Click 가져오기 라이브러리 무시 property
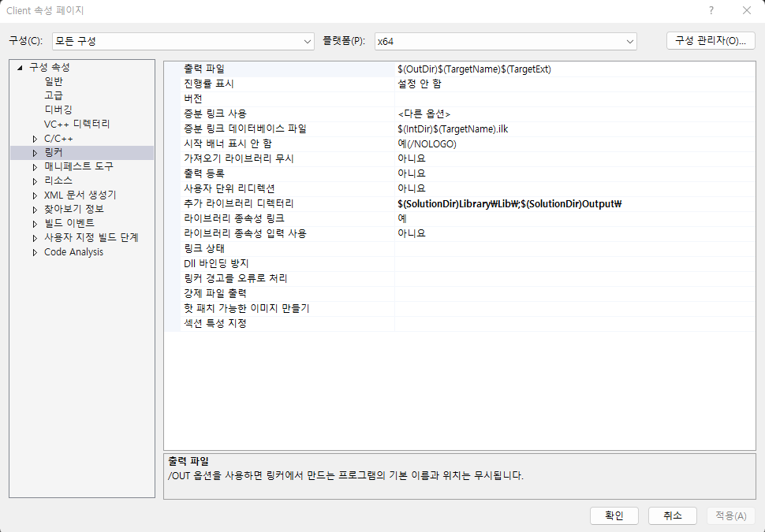This screenshot has height=532, width=765. pyautogui.click(x=239, y=158)
